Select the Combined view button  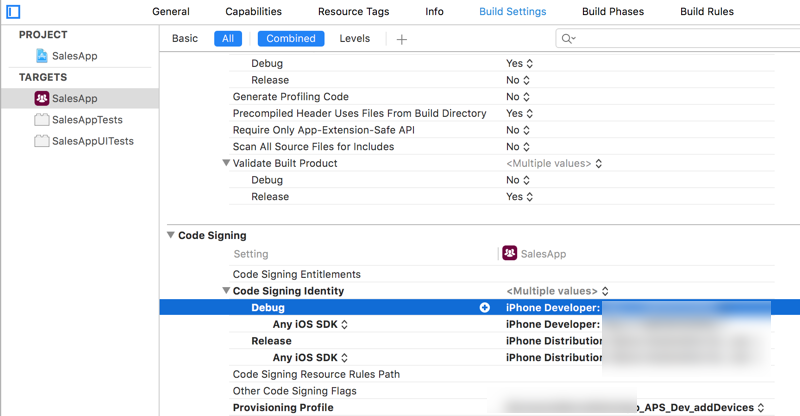(x=292, y=39)
